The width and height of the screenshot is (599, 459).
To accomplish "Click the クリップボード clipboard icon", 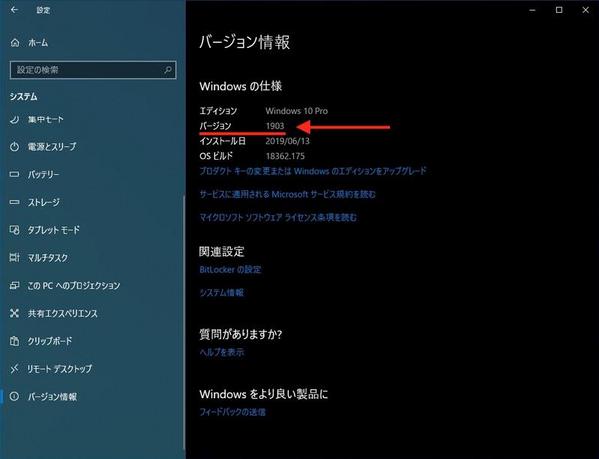I will [x=15, y=341].
